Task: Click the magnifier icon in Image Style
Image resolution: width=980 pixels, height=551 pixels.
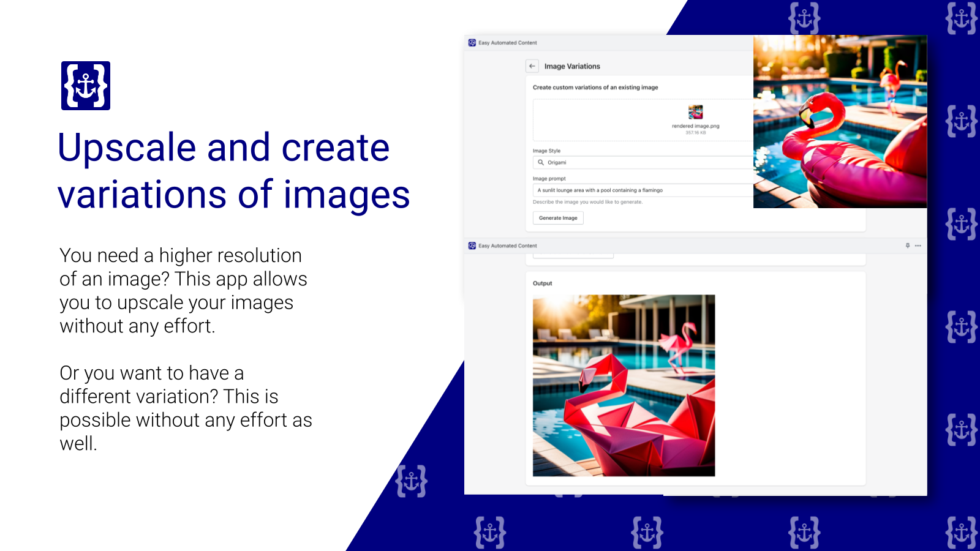Action: pos(541,163)
